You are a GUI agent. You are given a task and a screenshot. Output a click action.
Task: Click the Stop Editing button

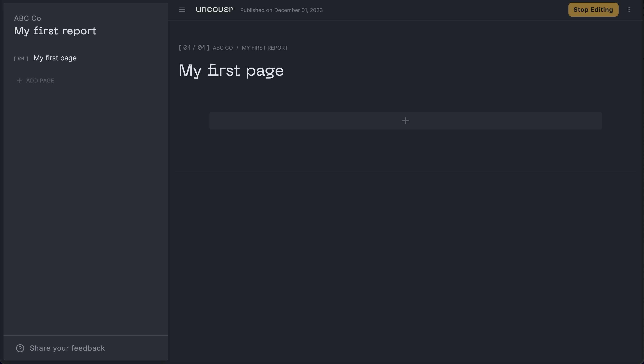tap(593, 10)
